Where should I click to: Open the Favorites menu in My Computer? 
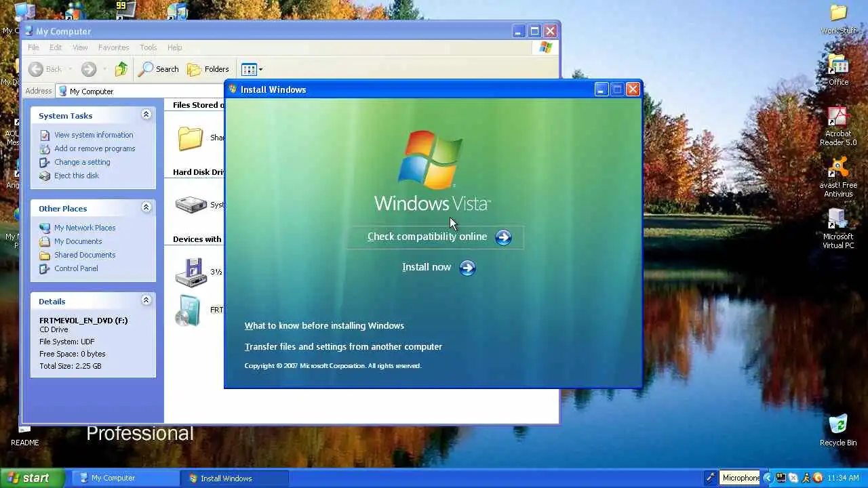[x=113, y=47]
